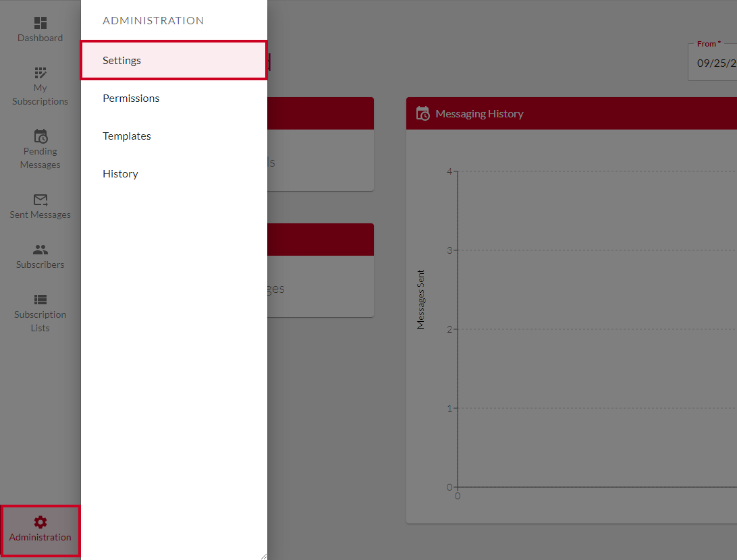Click the Subscription Lists icon

click(x=40, y=300)
